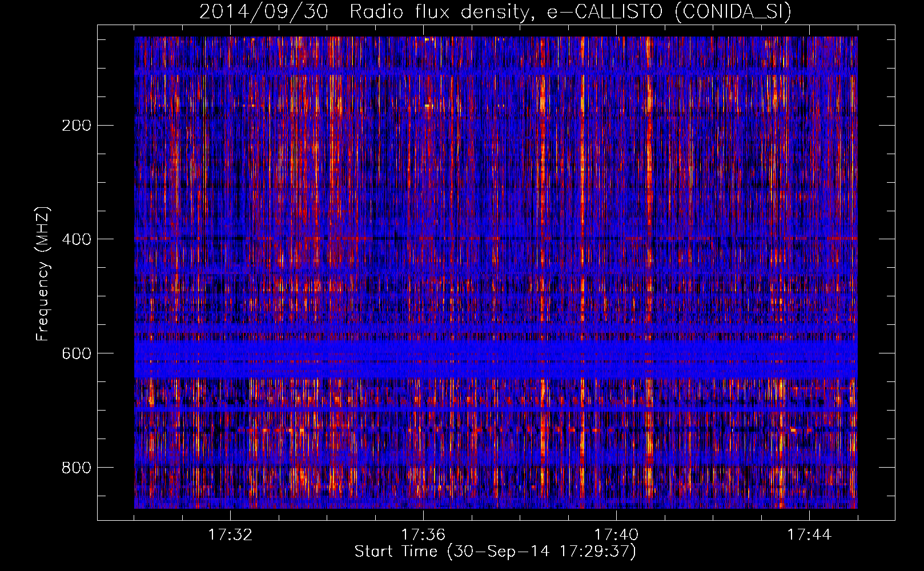Click the 800 frequency tick label
Viewport: 924px width, 571px height.
click(77, 468)
